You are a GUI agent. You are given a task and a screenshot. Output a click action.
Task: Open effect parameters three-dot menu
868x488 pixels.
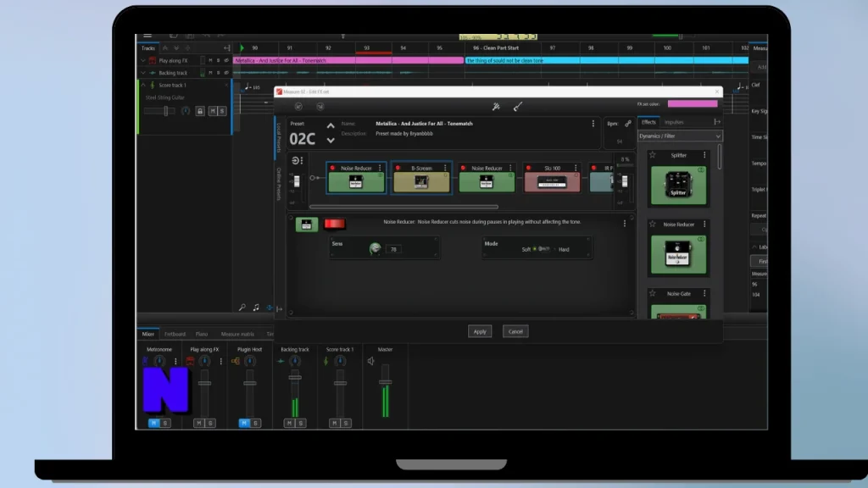(x=625, y=223)
